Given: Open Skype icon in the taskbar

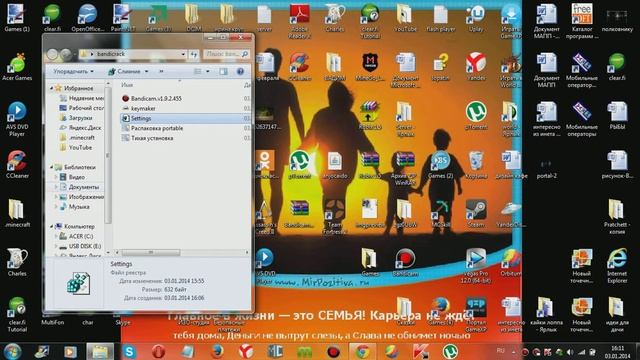Looking at the screenshot, I should point(129,351).
